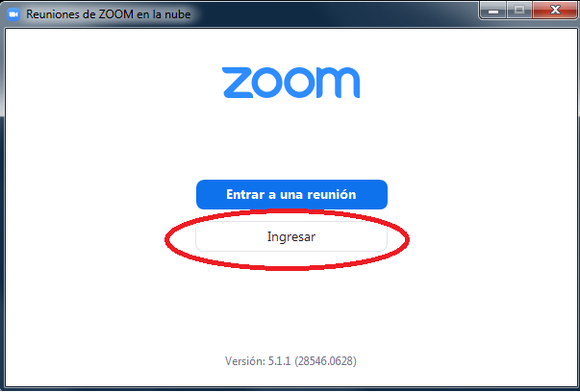Screen dimensions: 580x392
Task: Click the blank white area below the zoom logo
Action: coord(290,138)
